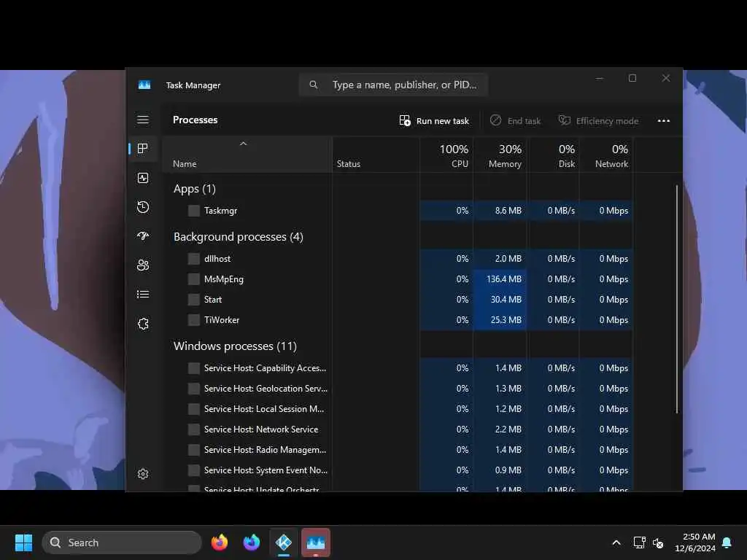The image size is (747, 560).
Task: Collapse the Windows processes (11) group
Action: tap(235, 346)
